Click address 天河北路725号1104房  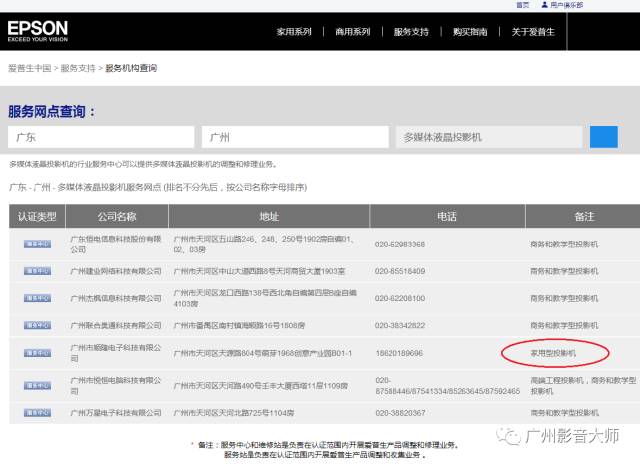[x=233, y=413]
